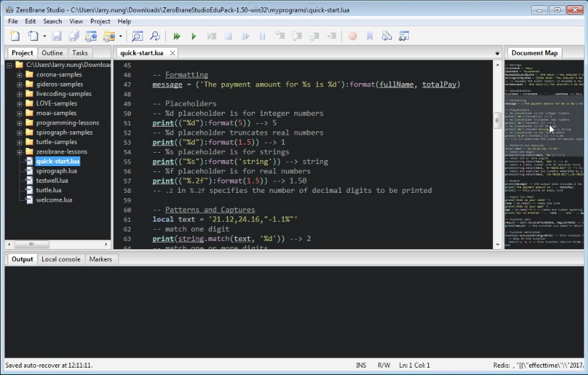This screenshot has width=588, height=375.
Task: Open the Find magnifier tool in the toolbar
Action: pos(137,36)
